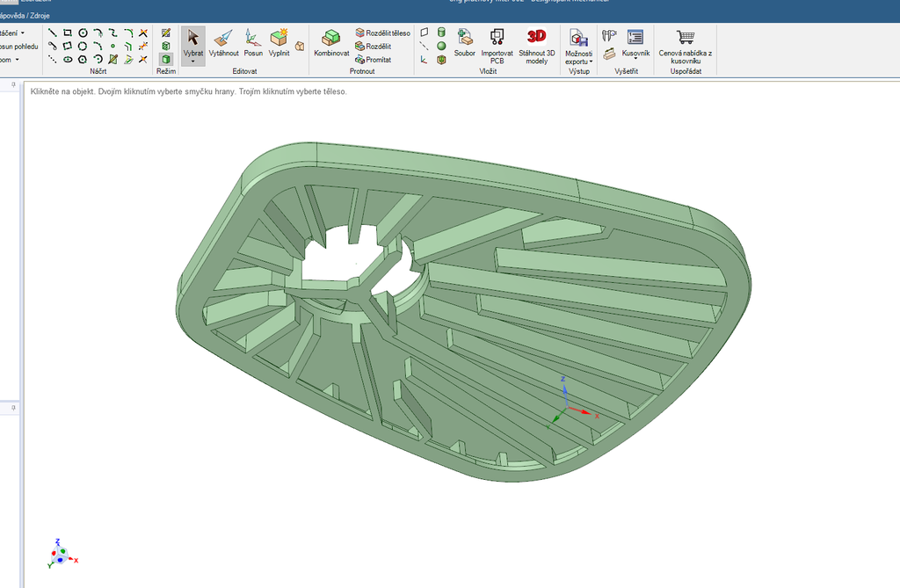Image resolution: width=900 pixels, height=588 pixels.
Task: Open the Vybrat dropdown arrow
Action: 193,61
